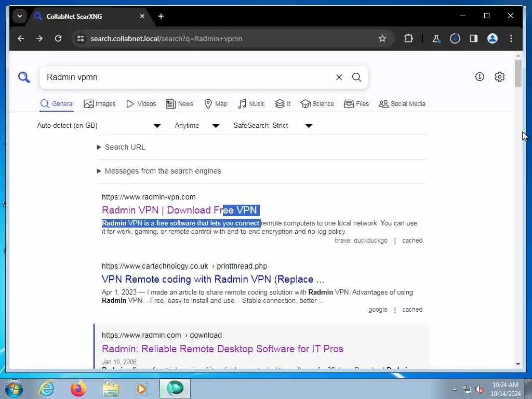Open Radmin: Reliable Remote Desktop Software result
This screenshot has height=399, width=532.
[x=222, y=349]
